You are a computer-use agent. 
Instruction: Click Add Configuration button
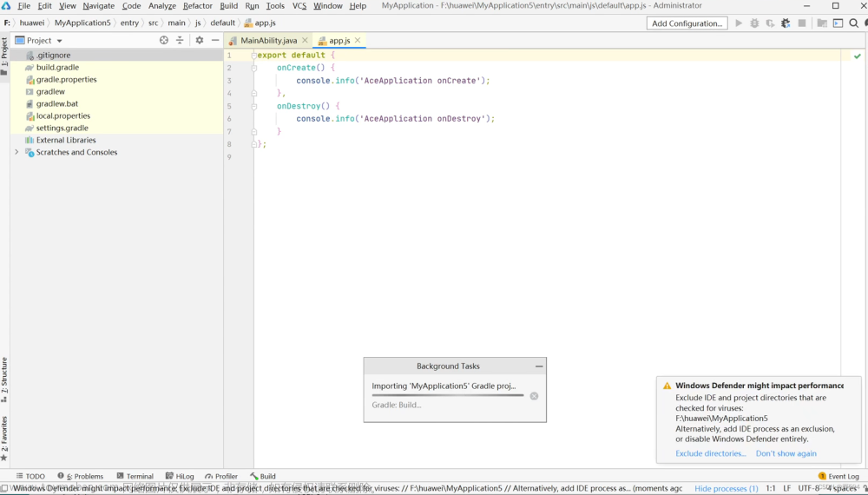[x=687, y=23]
